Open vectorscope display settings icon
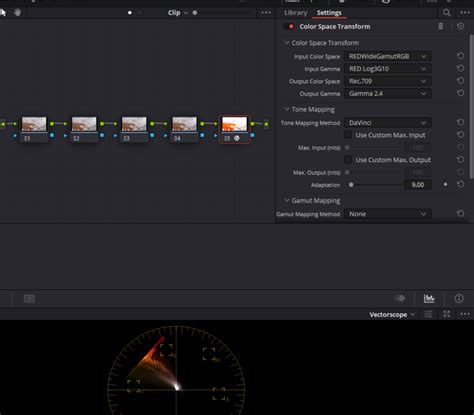Screen dimensions: 474x415 pos(428,314)
